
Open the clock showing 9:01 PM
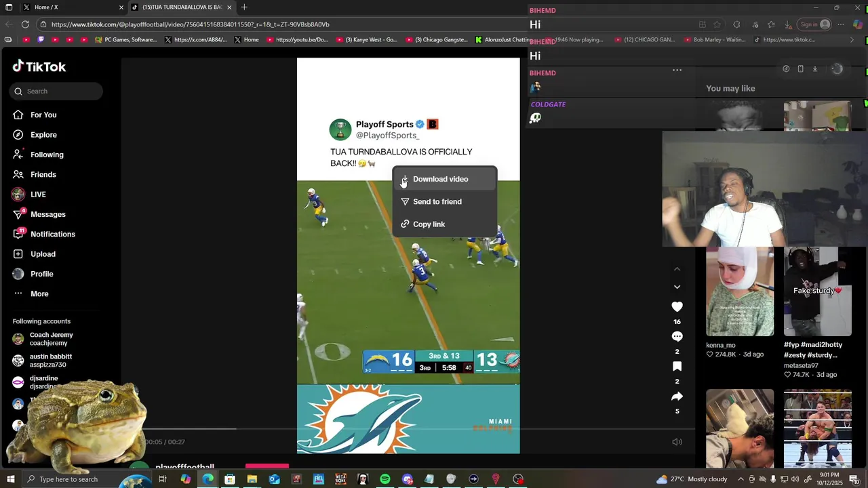[829, 479]
